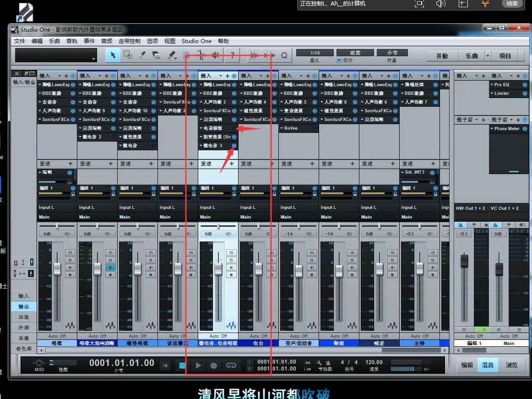Screen dimensions: 532x399
Task: Click the Q quantize icon in the toolbar
Action: [x=284, y=55]
